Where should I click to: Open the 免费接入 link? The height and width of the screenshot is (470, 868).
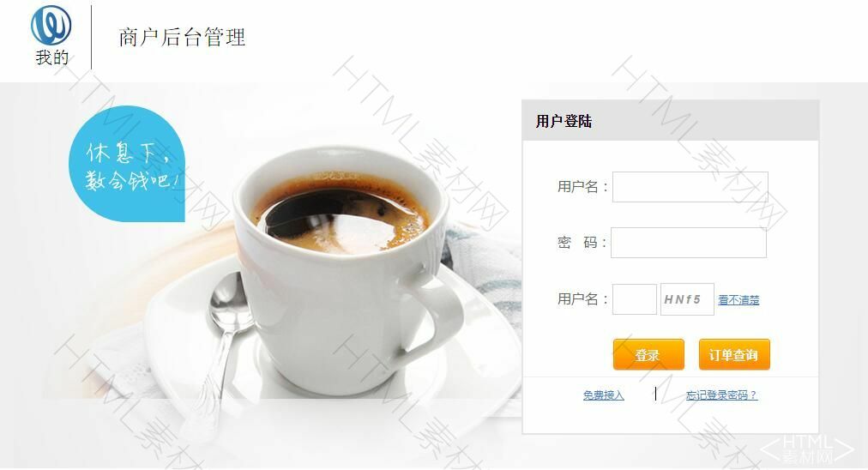pos(603,395)
